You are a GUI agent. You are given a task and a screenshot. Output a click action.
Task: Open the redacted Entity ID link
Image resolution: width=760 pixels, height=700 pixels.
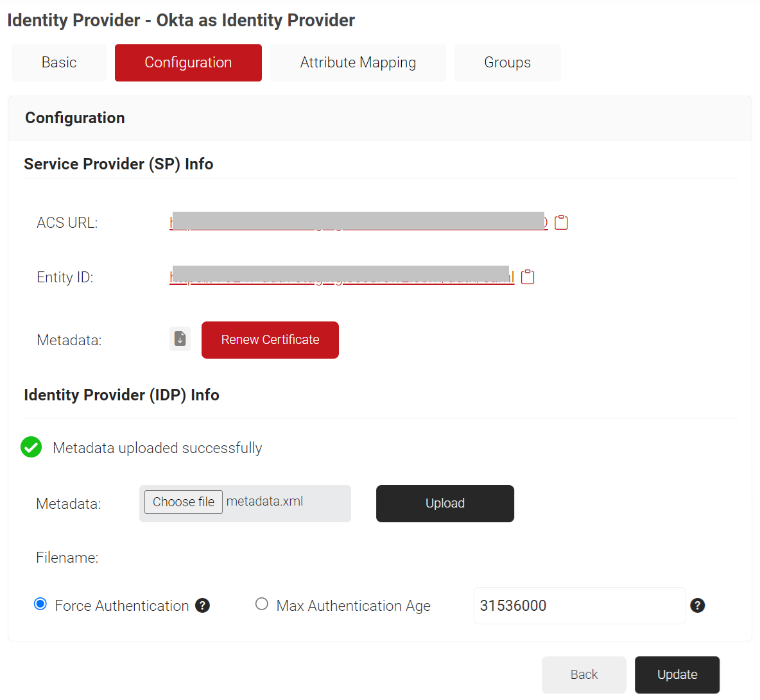coord(341,276)
